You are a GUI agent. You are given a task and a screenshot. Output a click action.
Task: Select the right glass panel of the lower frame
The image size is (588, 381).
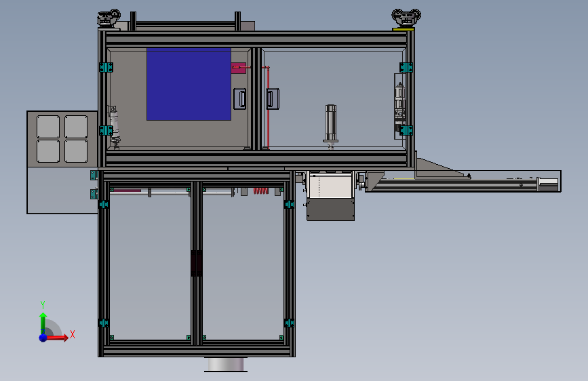click(x=243, y=264)
